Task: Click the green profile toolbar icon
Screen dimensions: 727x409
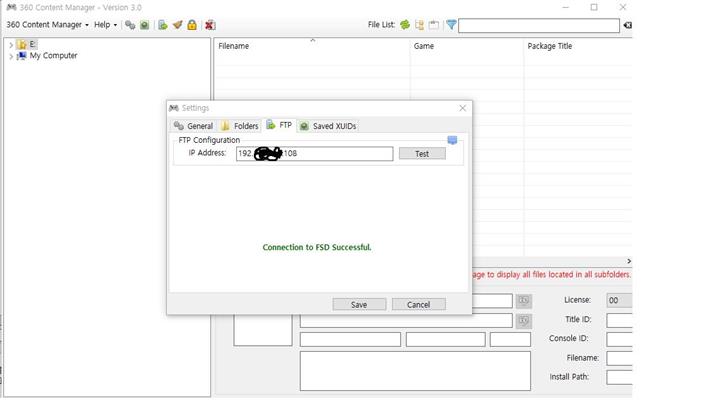Action: tap(145, 25)
